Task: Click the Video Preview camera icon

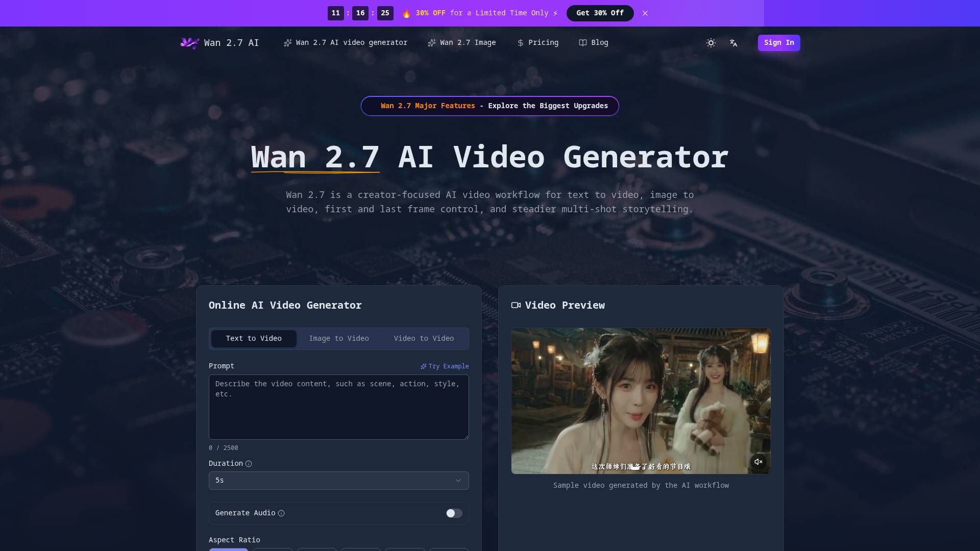Action: pyautogui.click(x=516, y=305)
